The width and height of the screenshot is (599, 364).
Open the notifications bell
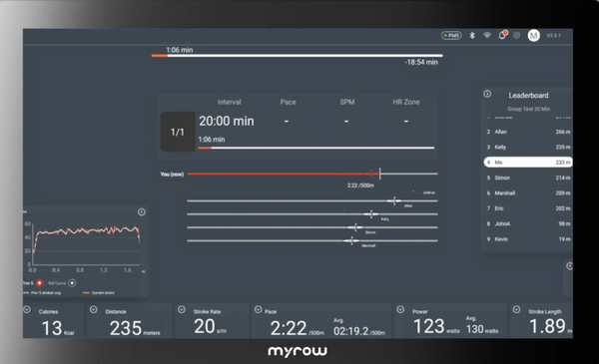502,35
